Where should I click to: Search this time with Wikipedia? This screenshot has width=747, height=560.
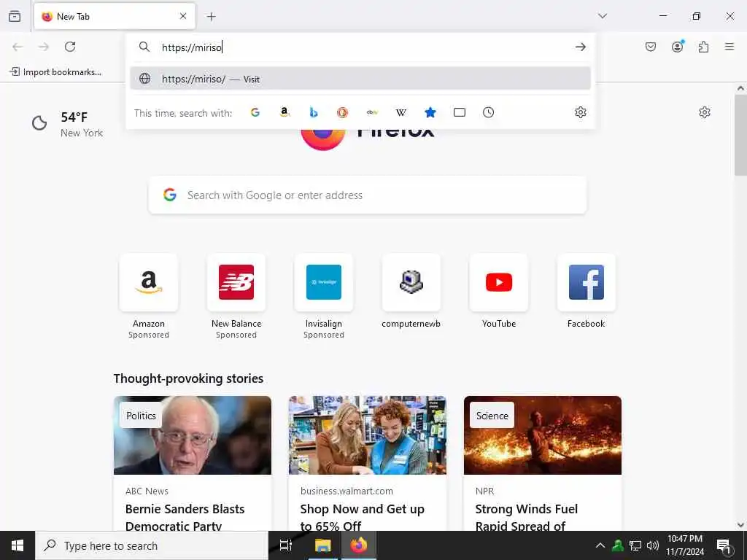click(401, 112)
